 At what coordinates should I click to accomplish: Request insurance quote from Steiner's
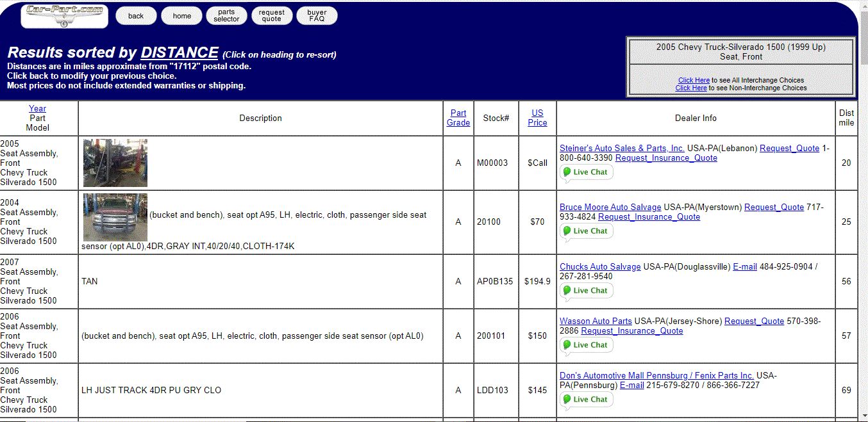click(666, 158)
